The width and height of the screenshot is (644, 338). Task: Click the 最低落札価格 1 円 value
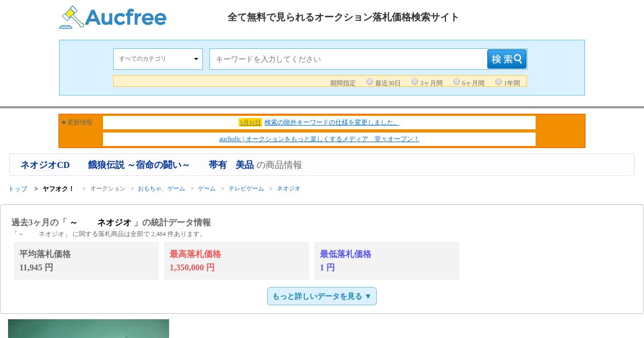(x=327, y=267)
